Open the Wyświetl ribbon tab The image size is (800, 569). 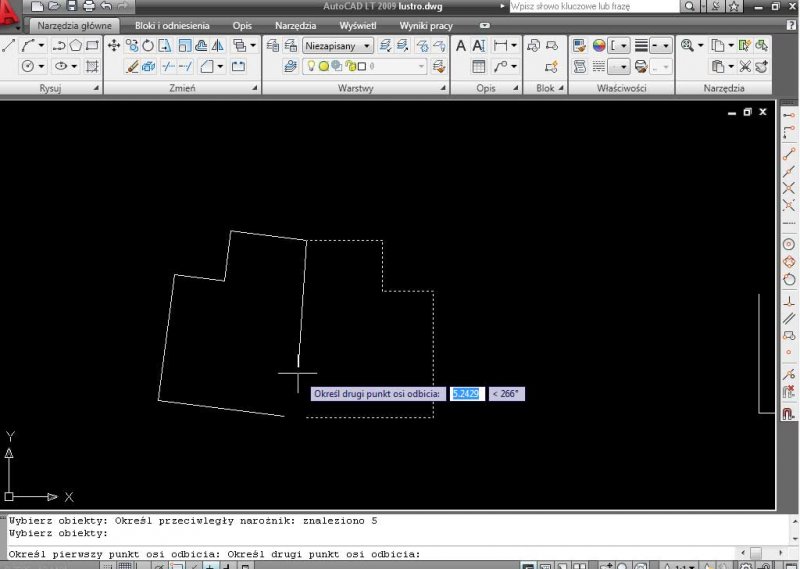[357, 25]
